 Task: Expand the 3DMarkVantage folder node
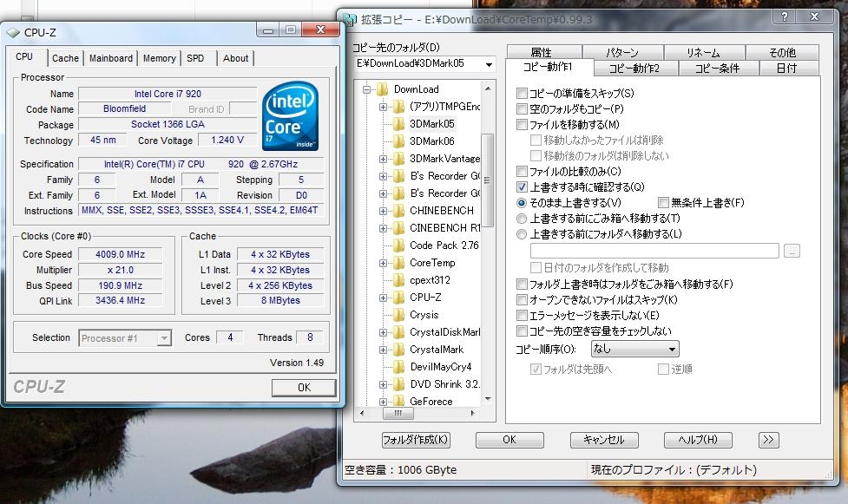point(383,159)
